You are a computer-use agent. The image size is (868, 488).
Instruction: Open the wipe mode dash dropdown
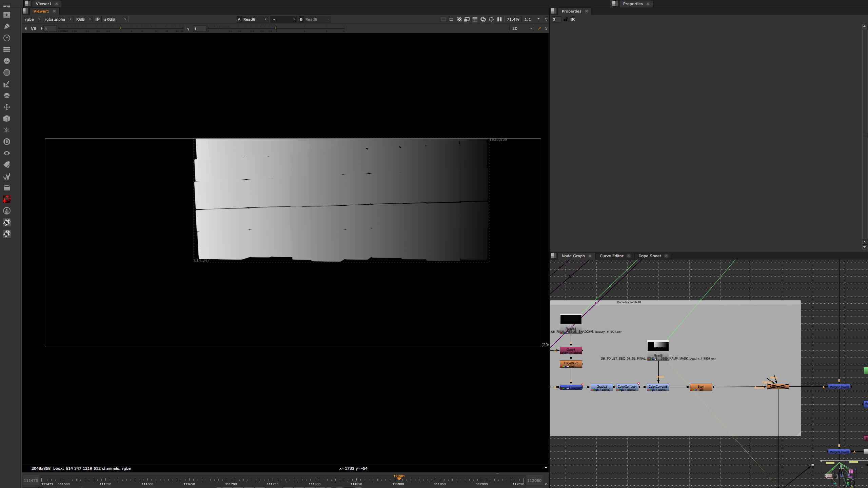283,19
